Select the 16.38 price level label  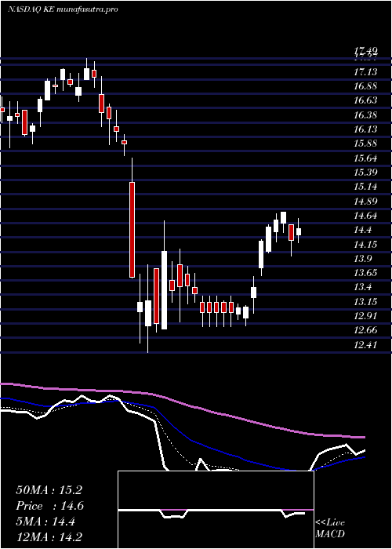(365, 115)
